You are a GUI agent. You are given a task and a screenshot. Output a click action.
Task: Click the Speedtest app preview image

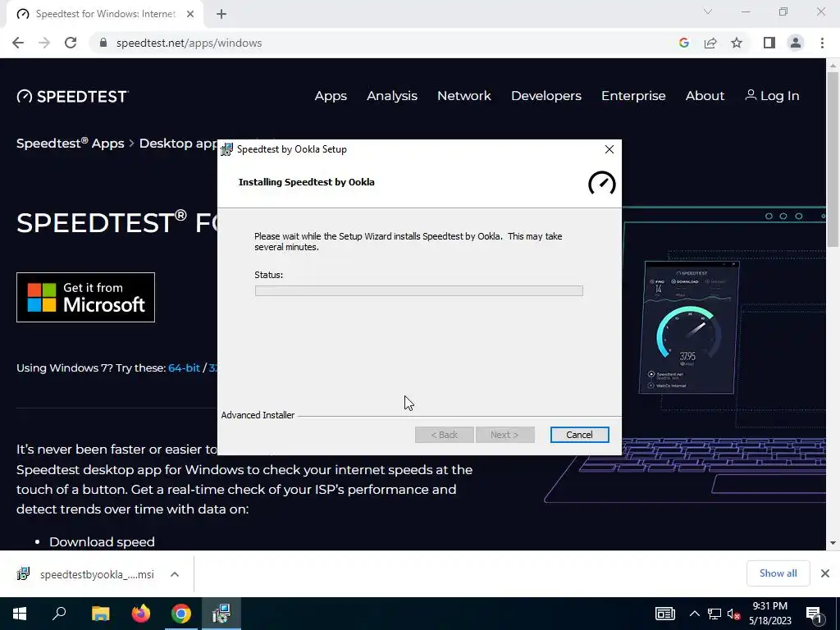click(689, 327)
